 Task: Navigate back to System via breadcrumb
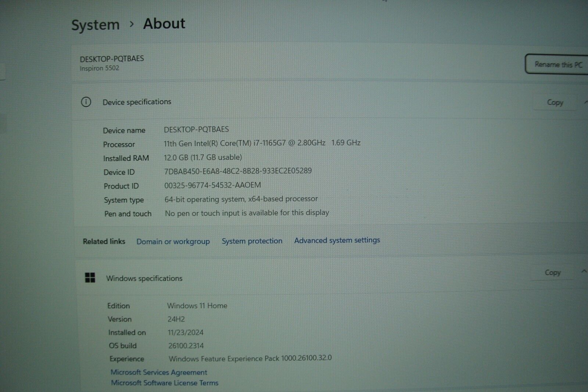click(95, 24)
